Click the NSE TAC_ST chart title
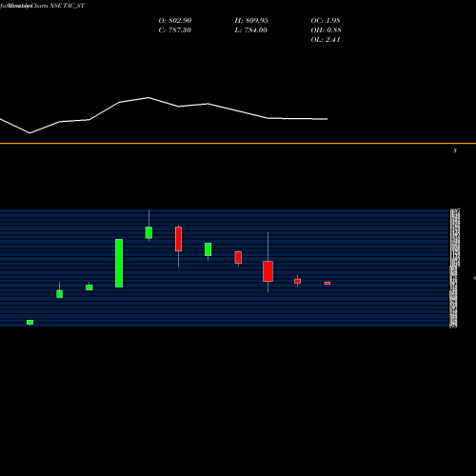Screen dimensions: 476x476 [x=67, y=6]
